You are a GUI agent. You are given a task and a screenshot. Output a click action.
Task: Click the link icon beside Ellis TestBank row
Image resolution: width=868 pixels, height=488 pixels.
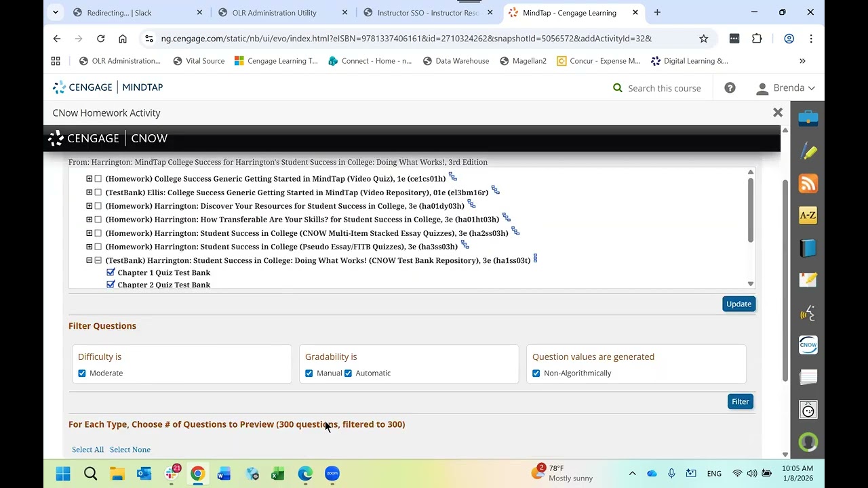496,191
